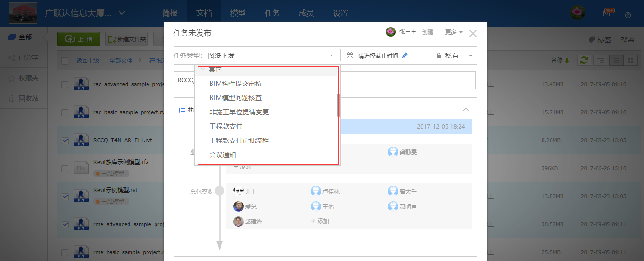Click the pencil icon to edit the deadline
Image resolution: width=644 pixels, height=261 pixels.
coord(405,56)
